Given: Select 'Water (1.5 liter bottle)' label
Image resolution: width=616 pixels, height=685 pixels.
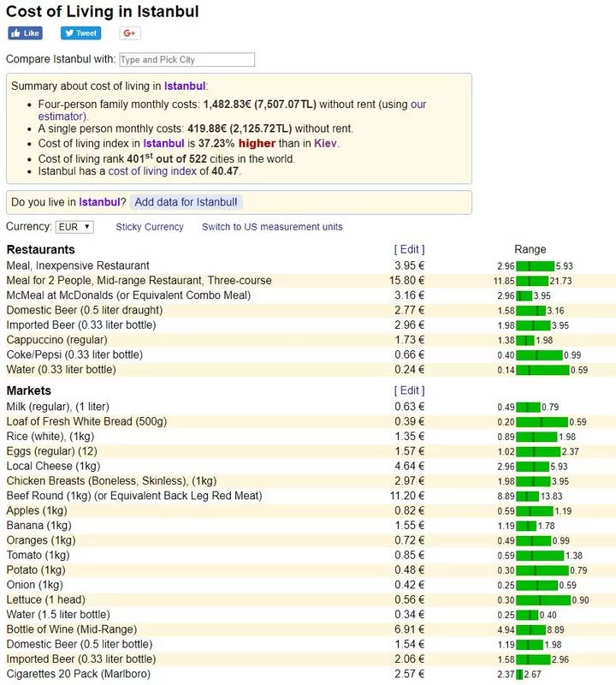Looking at the screenshot, I should 58,615.
